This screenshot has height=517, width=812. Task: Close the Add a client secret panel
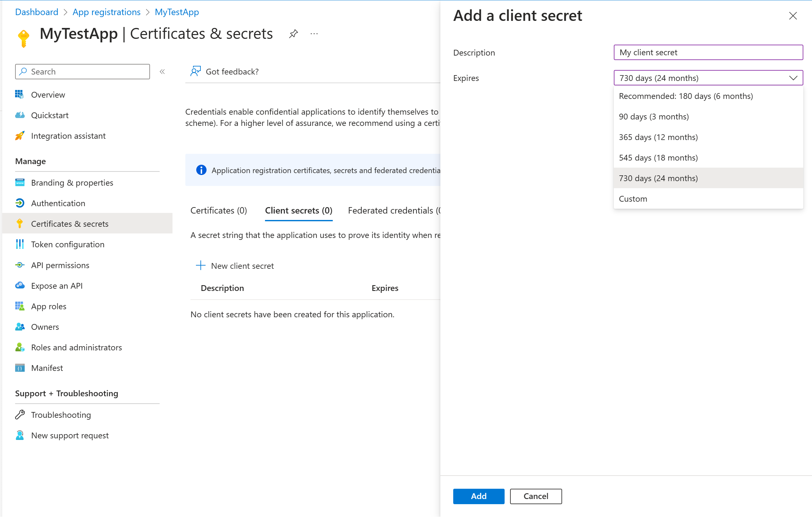(793, 15)
